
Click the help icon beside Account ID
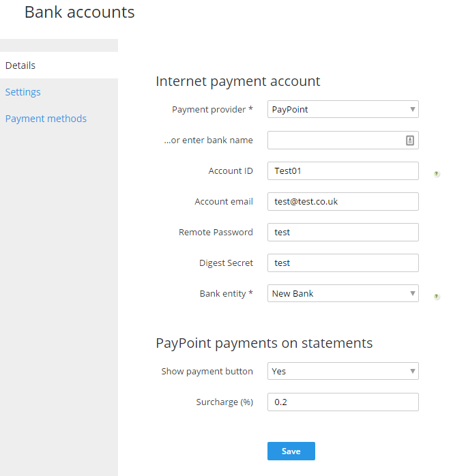coord(437,174)
